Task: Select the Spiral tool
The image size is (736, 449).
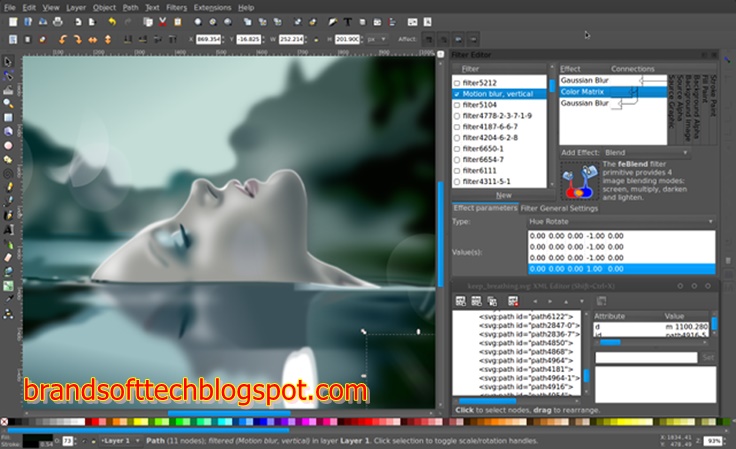Action: 8,174
